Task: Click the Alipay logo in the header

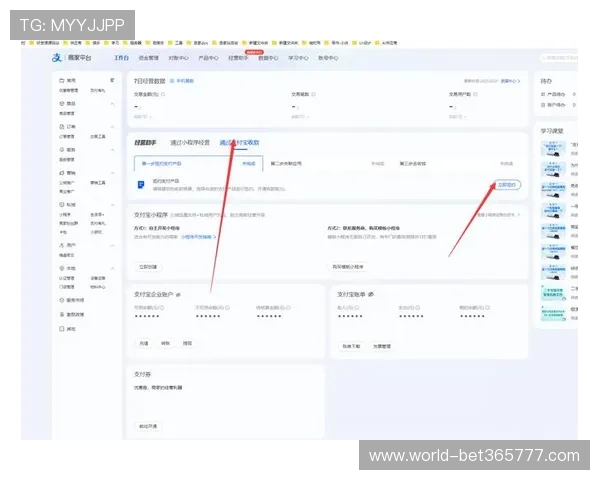Action: (57, 58)
